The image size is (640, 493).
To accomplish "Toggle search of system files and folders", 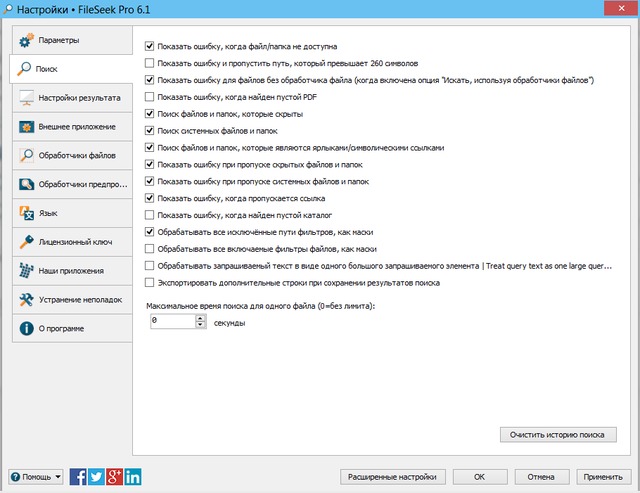I will pyautogui.click(x=149, y=131).
